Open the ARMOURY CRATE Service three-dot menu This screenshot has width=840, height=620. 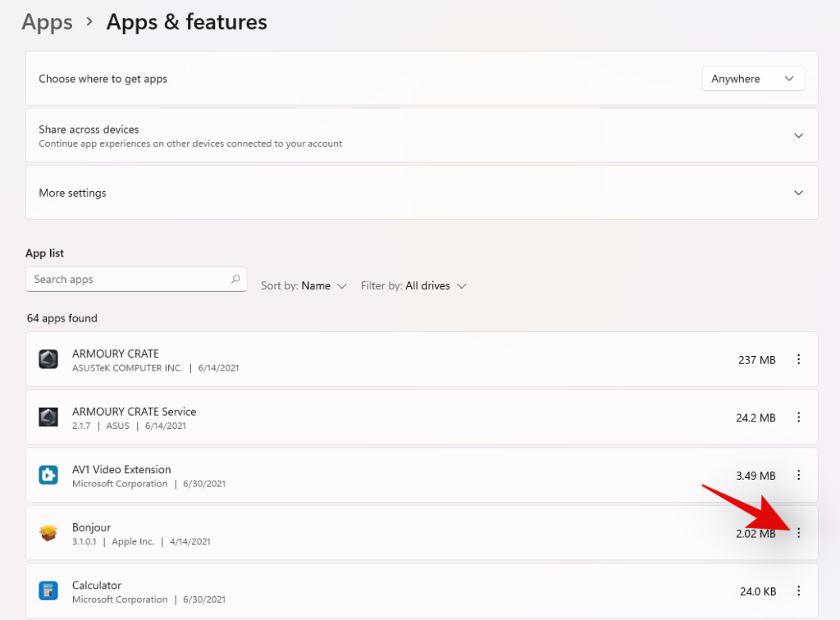798,417
